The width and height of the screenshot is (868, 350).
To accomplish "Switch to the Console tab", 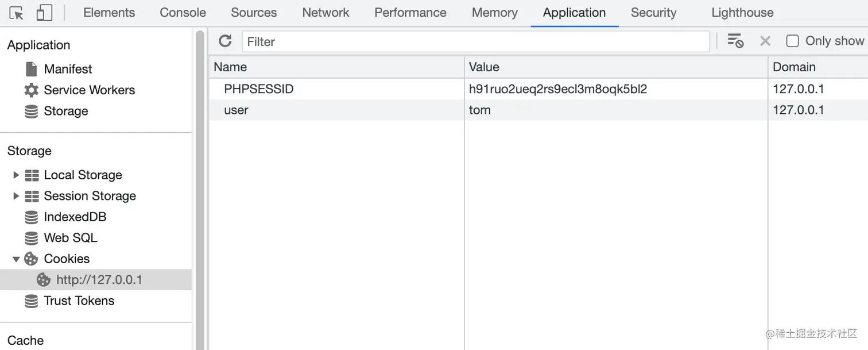I will [x=183, y=13].
